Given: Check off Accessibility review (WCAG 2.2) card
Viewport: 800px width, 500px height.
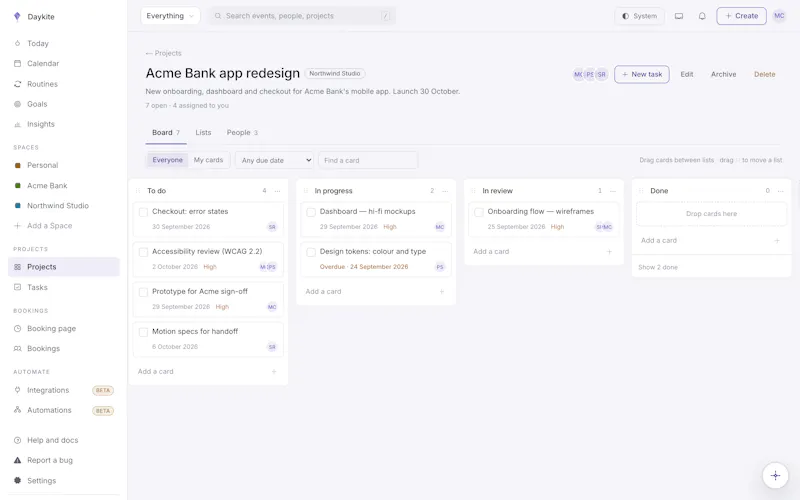Looking at the screenshot, I should pyautogui.click(x=143, y=252).
